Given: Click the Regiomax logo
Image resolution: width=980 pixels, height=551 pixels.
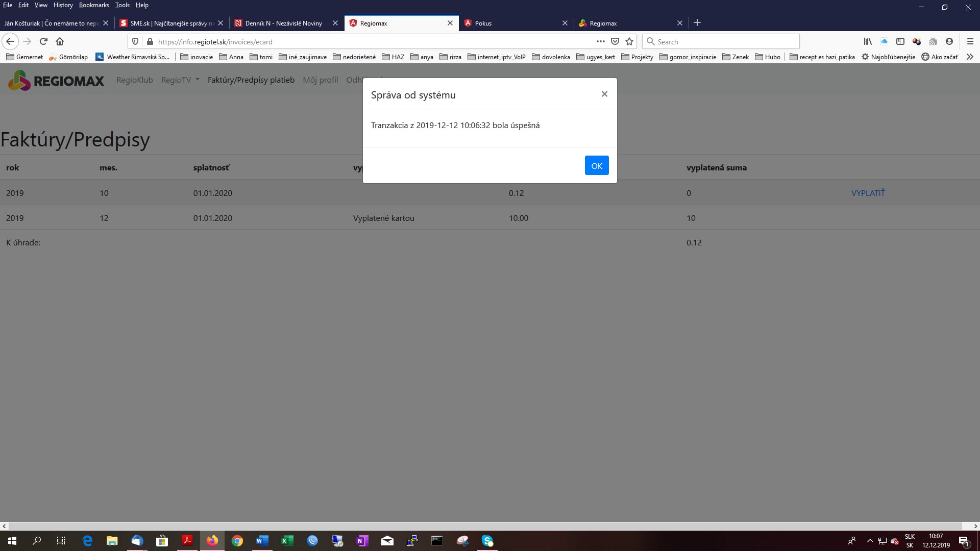Looking at the screenshot, I should click(56, 80).
